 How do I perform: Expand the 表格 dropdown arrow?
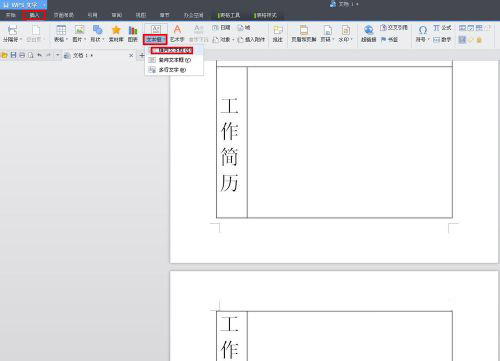[67, 40]
